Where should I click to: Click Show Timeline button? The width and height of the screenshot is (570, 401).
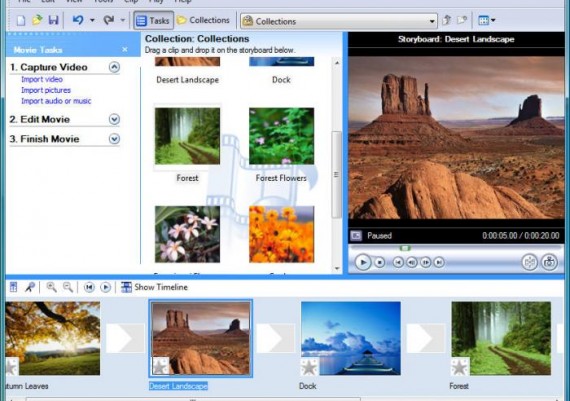tap(154, 287)
